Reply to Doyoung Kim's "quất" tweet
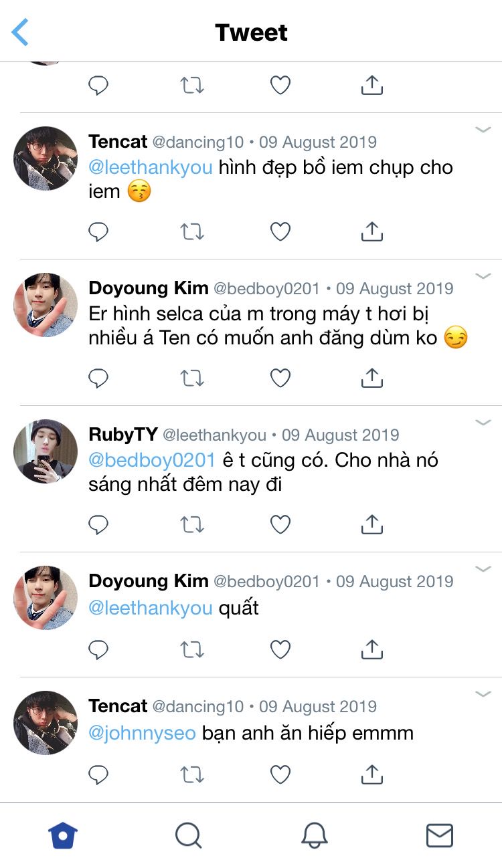The height and width of the screenshot is (868, 502). (x=98, y=649)
